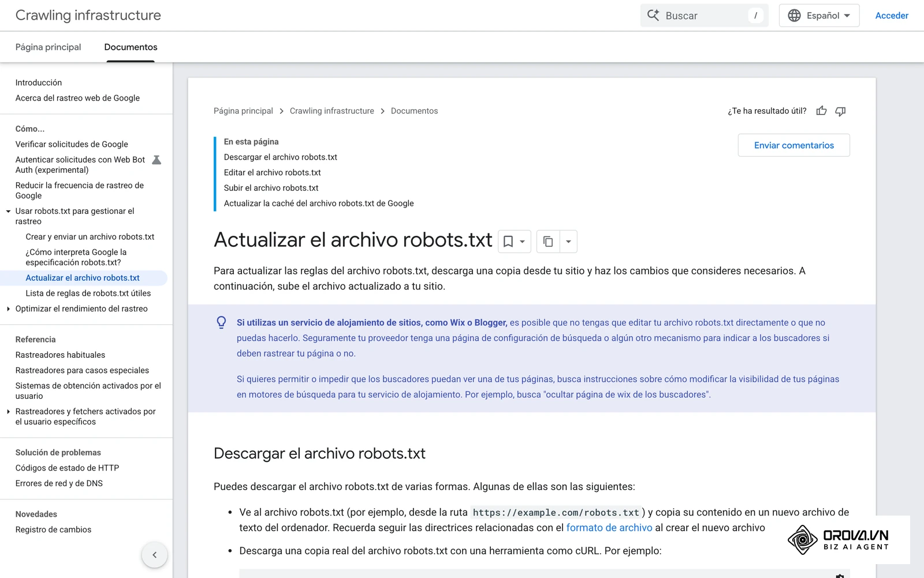Click the Acceder sign-in link
This screenshot has height=578, width=924.
tap(892, 16)
